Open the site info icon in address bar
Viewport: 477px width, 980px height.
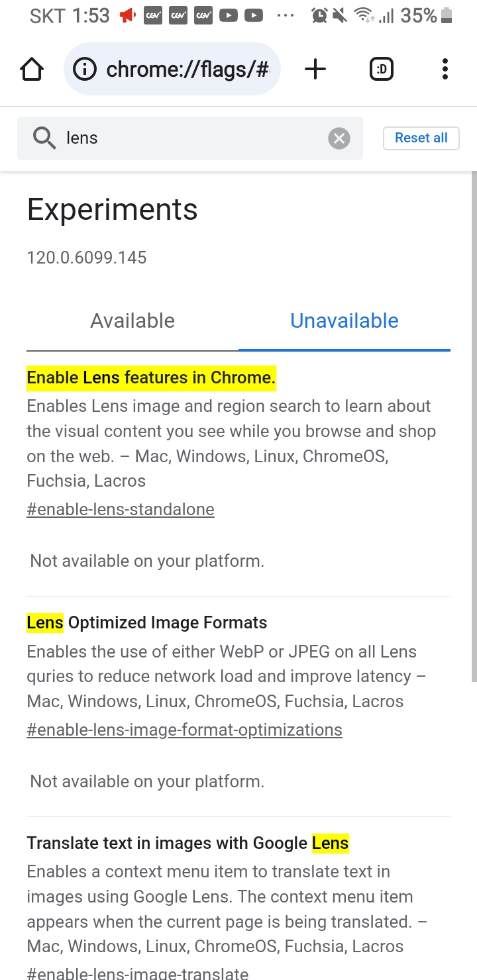(85, 69)
